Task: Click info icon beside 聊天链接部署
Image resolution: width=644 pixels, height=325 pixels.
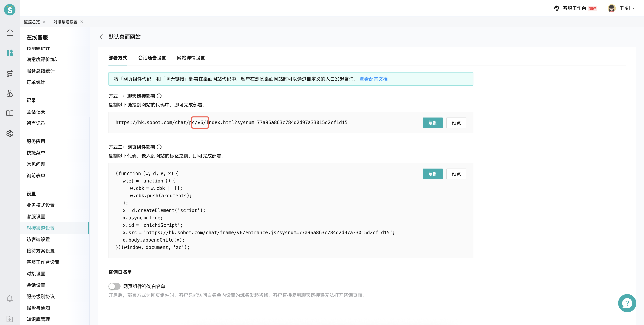Action: [x=159, y=96]
